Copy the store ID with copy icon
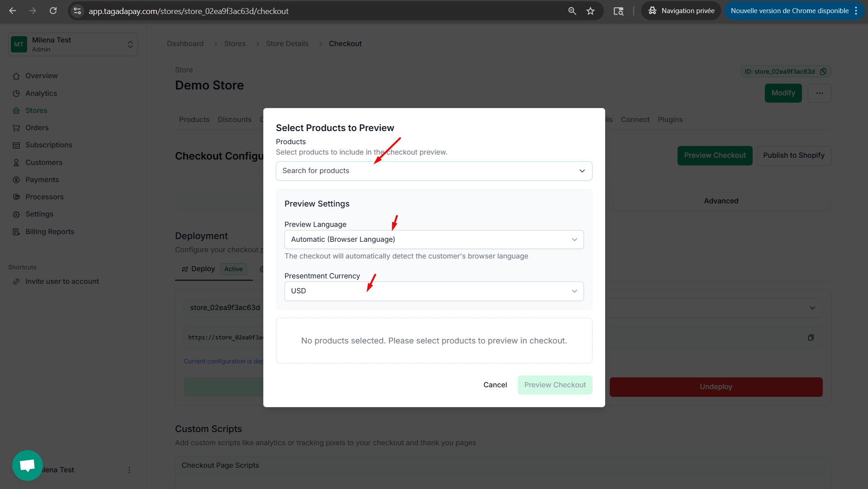Viewport: 868px width, 489px height. tap(823, 71)
